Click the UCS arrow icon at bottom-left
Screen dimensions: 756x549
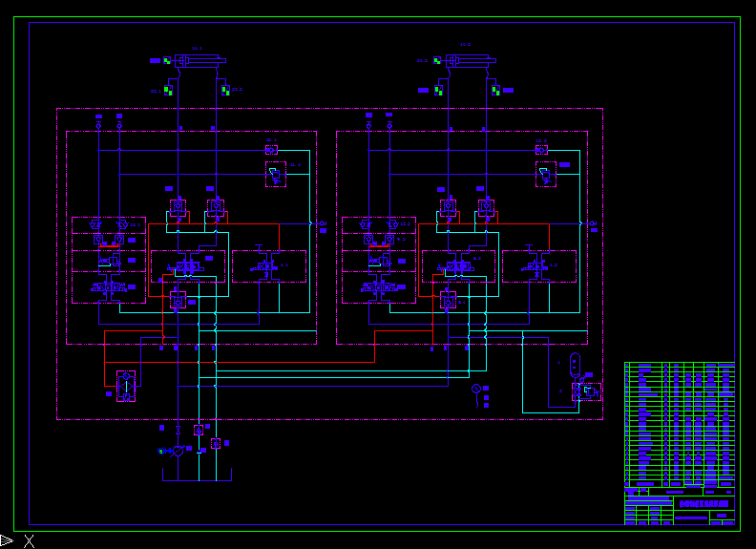point(7,540)
